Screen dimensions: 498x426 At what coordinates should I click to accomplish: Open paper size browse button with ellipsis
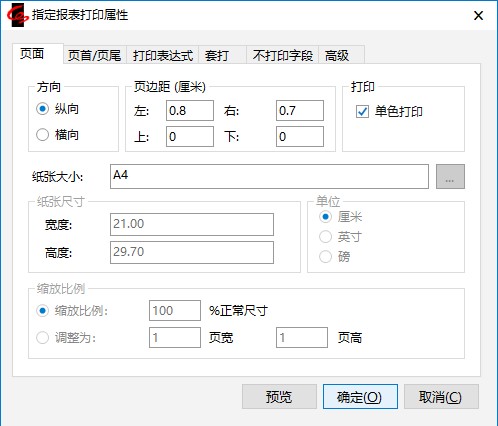(x=450, y=176)
